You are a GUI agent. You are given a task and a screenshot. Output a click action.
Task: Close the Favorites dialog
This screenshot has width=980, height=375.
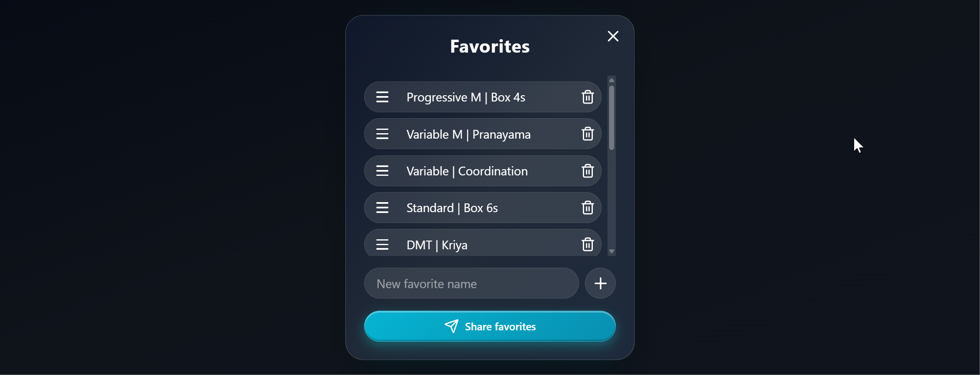[612, 36]
